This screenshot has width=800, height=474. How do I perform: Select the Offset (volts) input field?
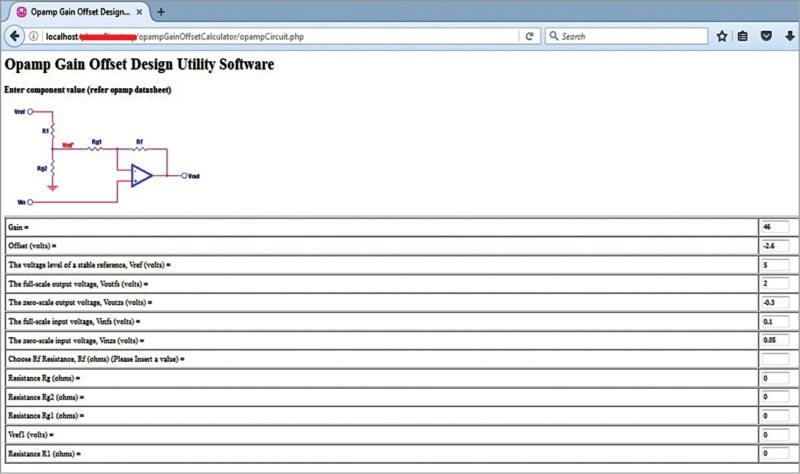coord(775,246)
